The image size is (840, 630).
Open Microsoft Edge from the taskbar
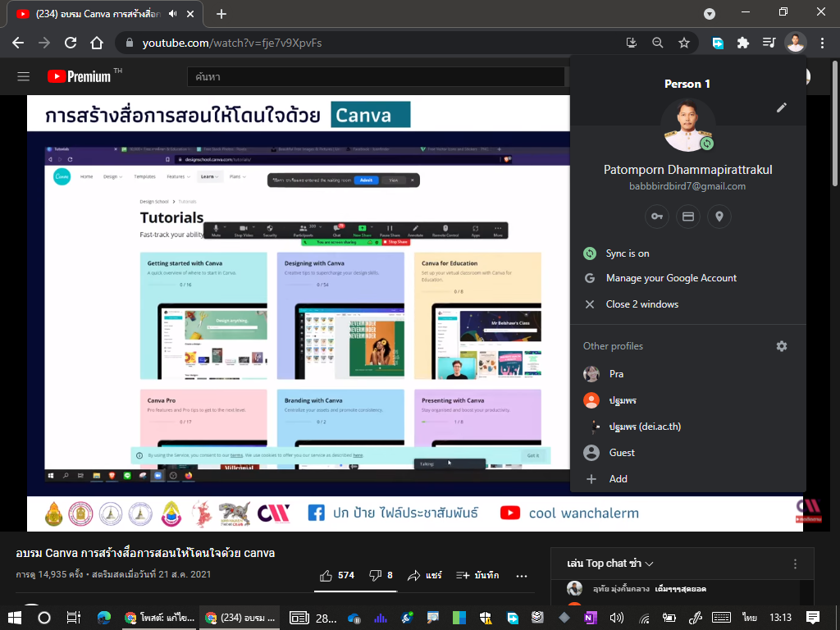(x=104, y=618)
